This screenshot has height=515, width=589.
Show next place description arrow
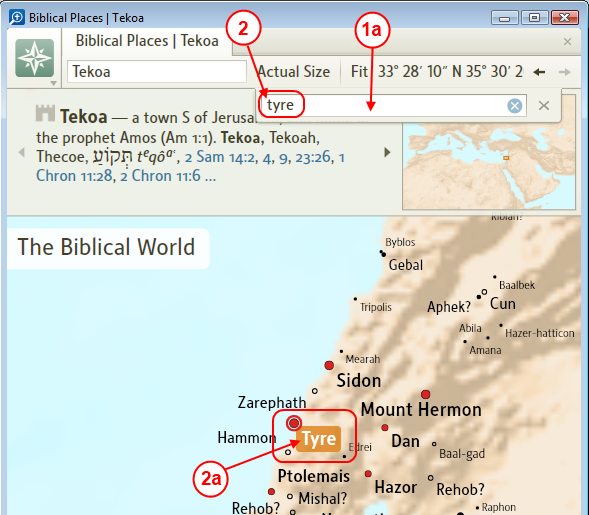(387, 152)
